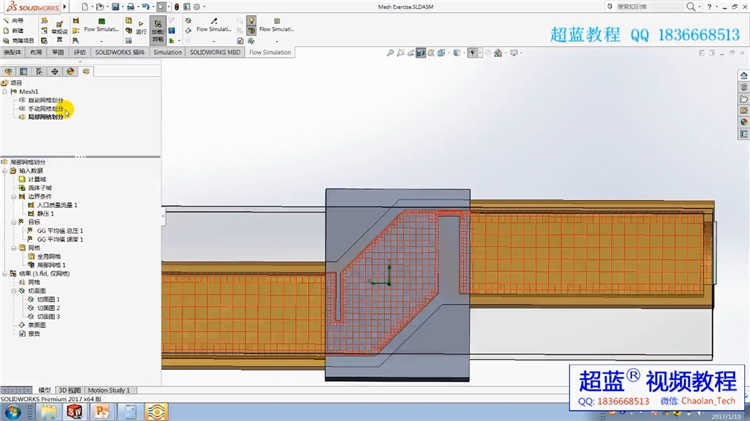Viewport: 750px width, 421px height.
Task: Collapse the results (结果) node
Action: (5, 274)
